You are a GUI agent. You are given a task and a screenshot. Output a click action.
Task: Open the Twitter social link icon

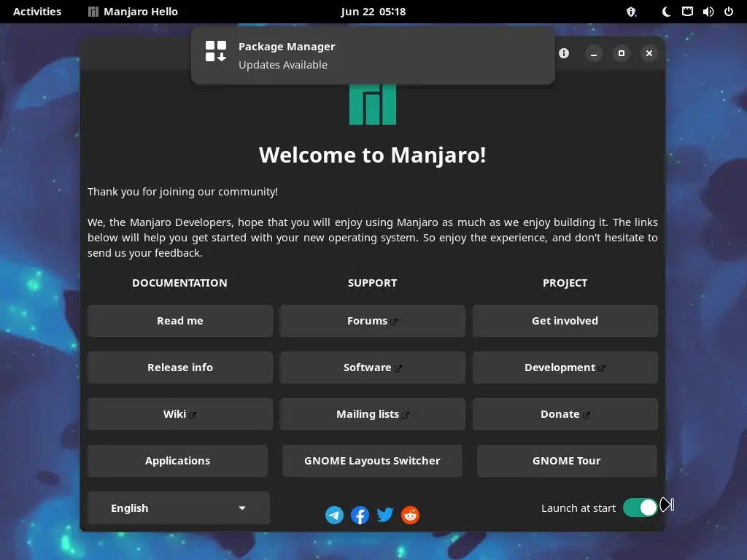[385, 515]
